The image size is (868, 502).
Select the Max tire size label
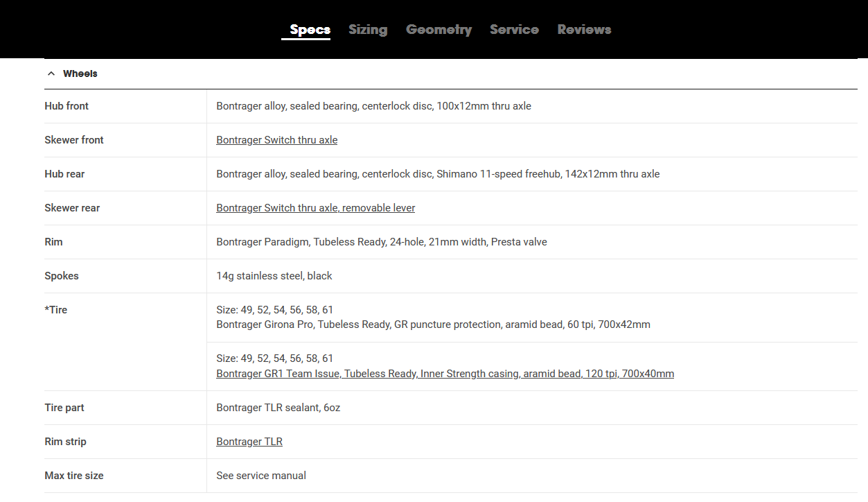tap(74, 476)
